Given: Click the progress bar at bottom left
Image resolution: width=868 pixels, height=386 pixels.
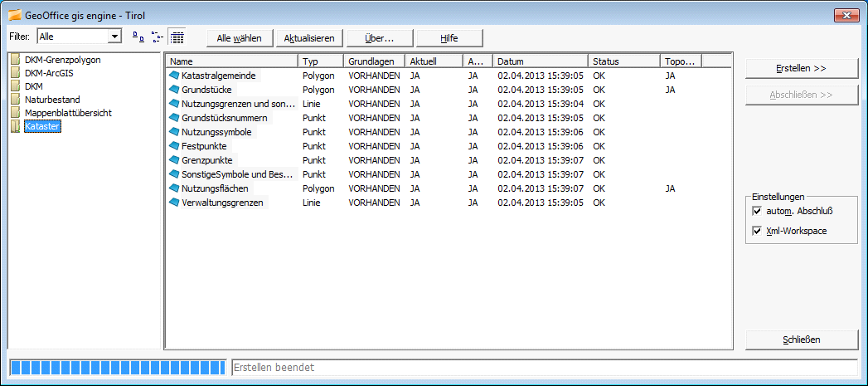Looking at the screenshot, I should pyautogui.click(x=118, y=367).
